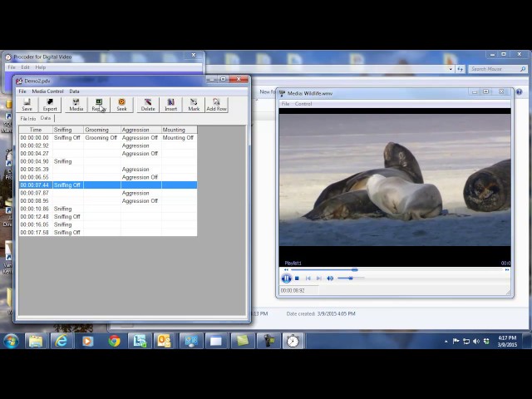Click the Mark toolbar button
Screen dimensions: 532x399
(x=194, y=105)
